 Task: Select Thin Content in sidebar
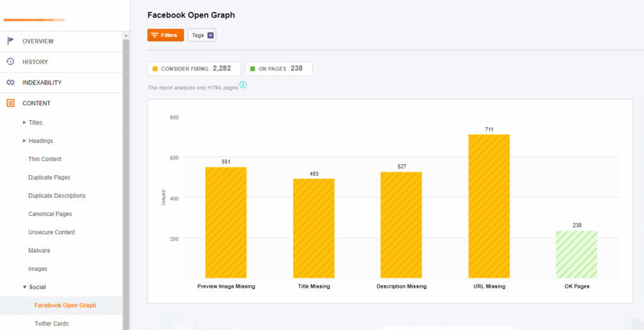click(x=45, y=159)
